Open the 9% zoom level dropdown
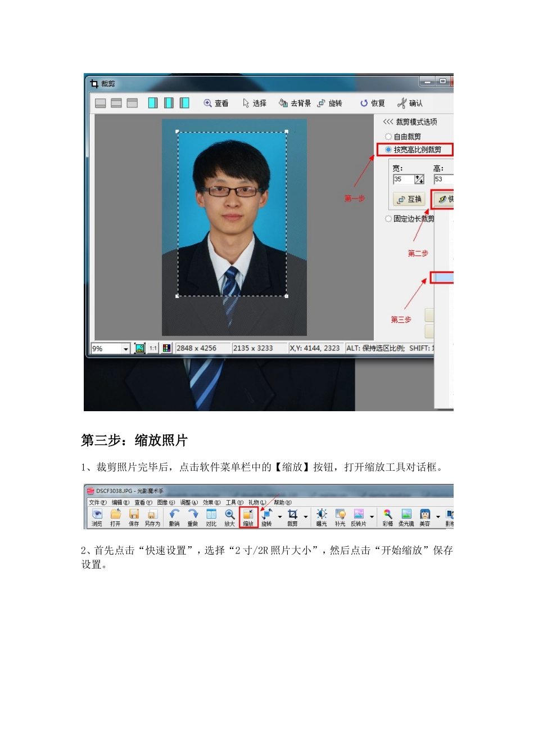This screenshot has height=756, width=534. [x=126, y=349]
